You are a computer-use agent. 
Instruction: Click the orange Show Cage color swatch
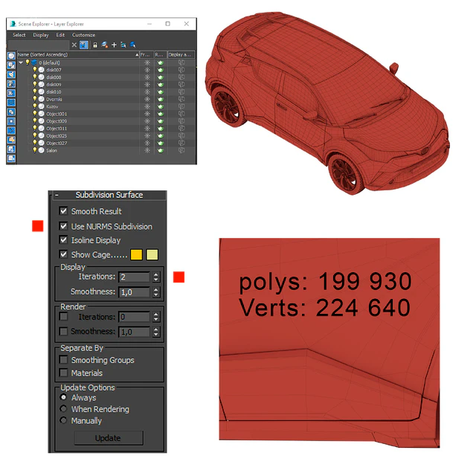tap(136, 254)
